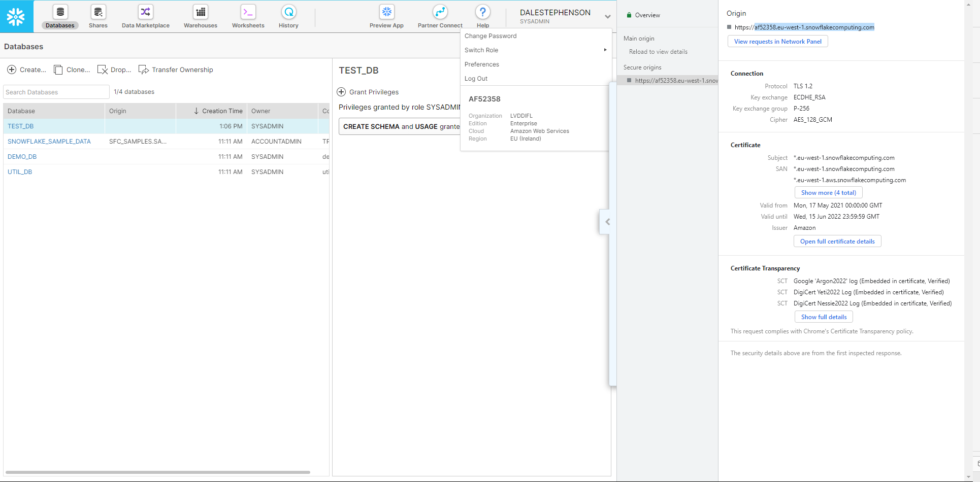Screen dimensions: 980x482
Task: Click the horizontal scrollbar under database list
Action: [x=157, y=472]
